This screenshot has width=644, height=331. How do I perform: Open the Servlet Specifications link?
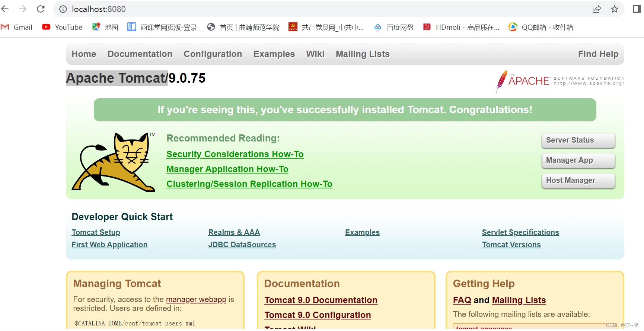coord(520,232)
